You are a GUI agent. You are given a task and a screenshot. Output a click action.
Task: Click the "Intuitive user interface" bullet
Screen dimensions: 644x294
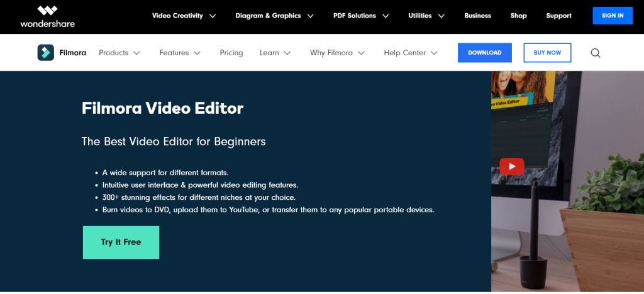pos(200,185)
